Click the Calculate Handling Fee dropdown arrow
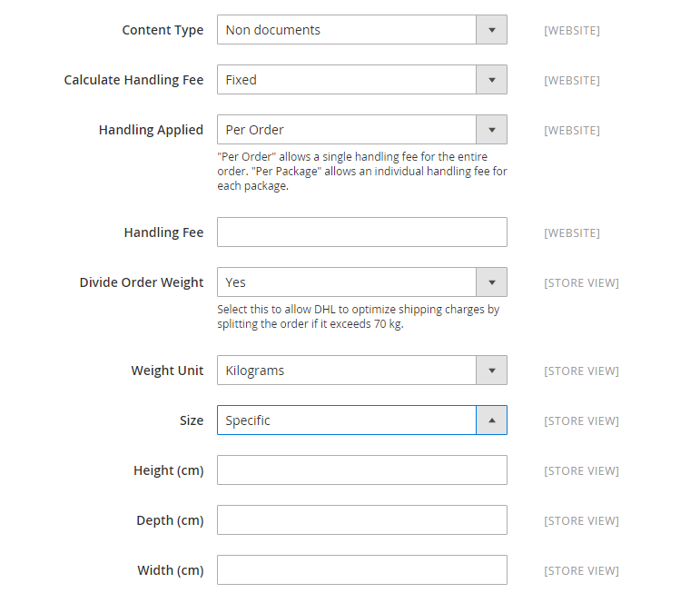This screenshot has height=603, width=700. click(491, 80)
